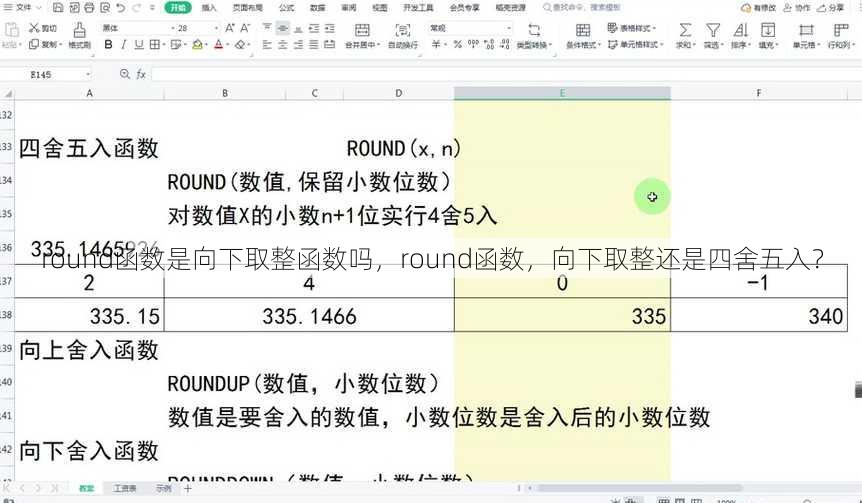The image size is (862, 503).
Task: Click the Type Conversion (类型转换) icon
Action: click(534, 30)
